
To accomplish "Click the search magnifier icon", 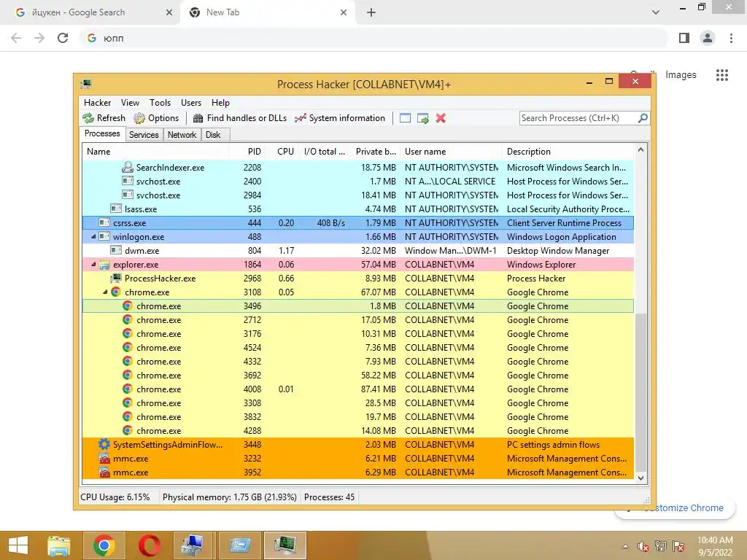I will pyautogui.click(x=643, y=118).
